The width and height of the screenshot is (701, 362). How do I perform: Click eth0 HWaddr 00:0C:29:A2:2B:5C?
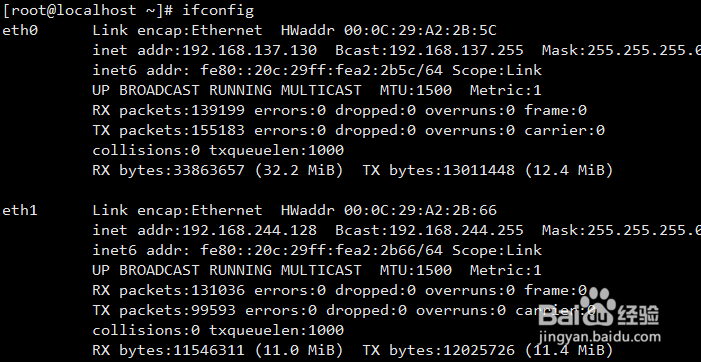pyautogui.click(x=420, y=30)
